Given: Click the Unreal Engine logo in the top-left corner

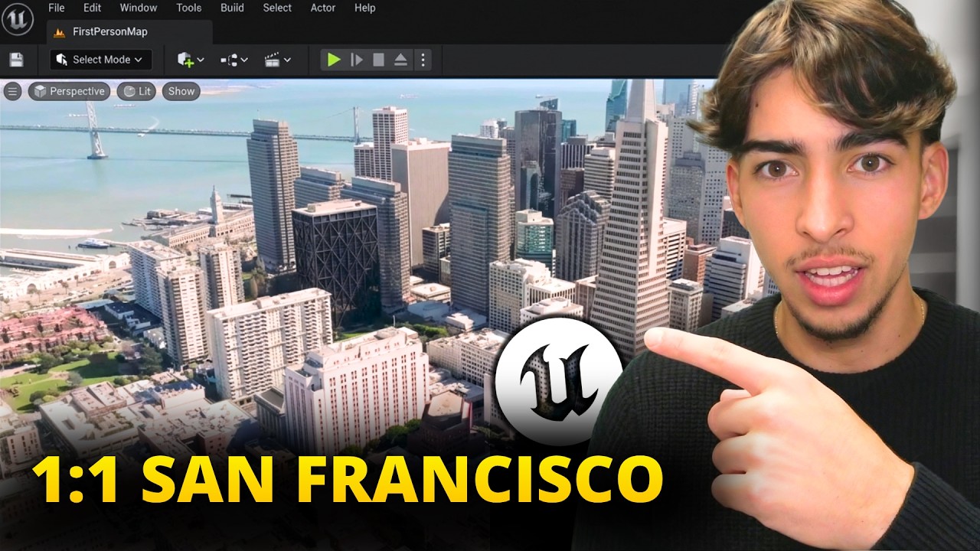Looking at the screenshot, I should [18, 18].
